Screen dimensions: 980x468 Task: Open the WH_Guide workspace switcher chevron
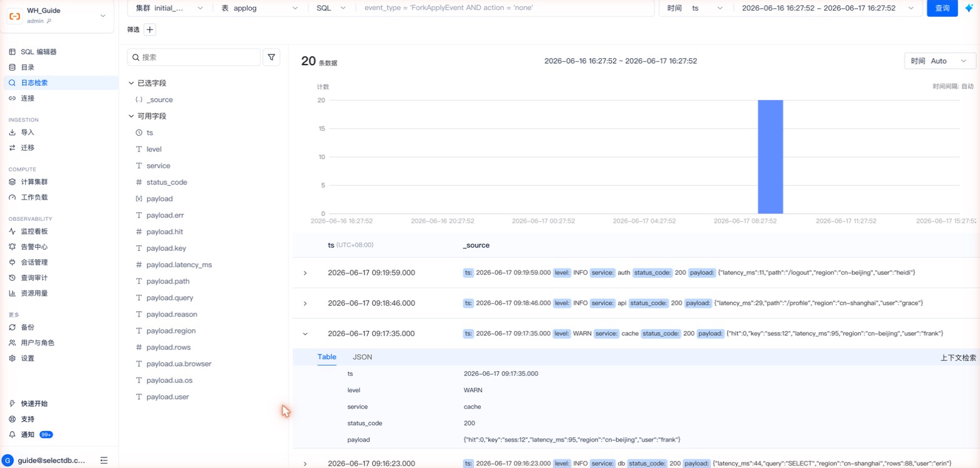(x=103, y=16)
